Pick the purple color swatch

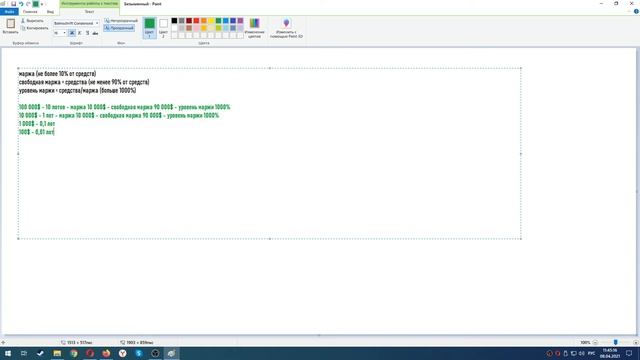(240, 20)
